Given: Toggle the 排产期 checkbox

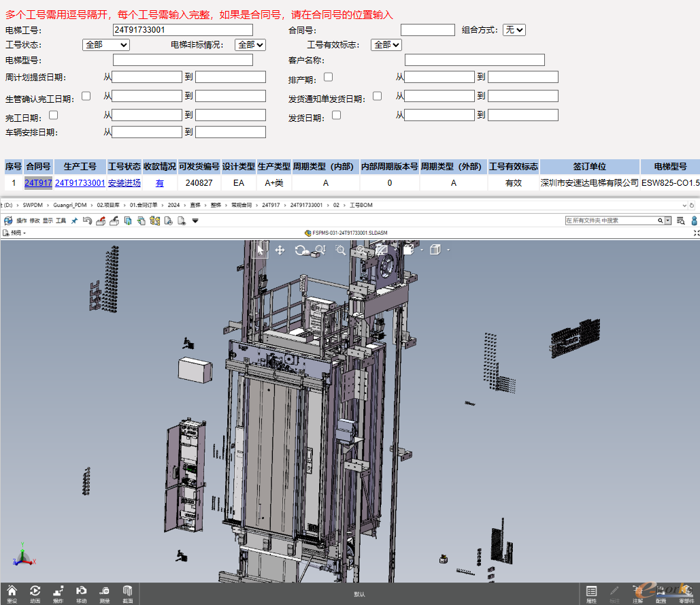Looking at the screenshot, I should point(328,77).
